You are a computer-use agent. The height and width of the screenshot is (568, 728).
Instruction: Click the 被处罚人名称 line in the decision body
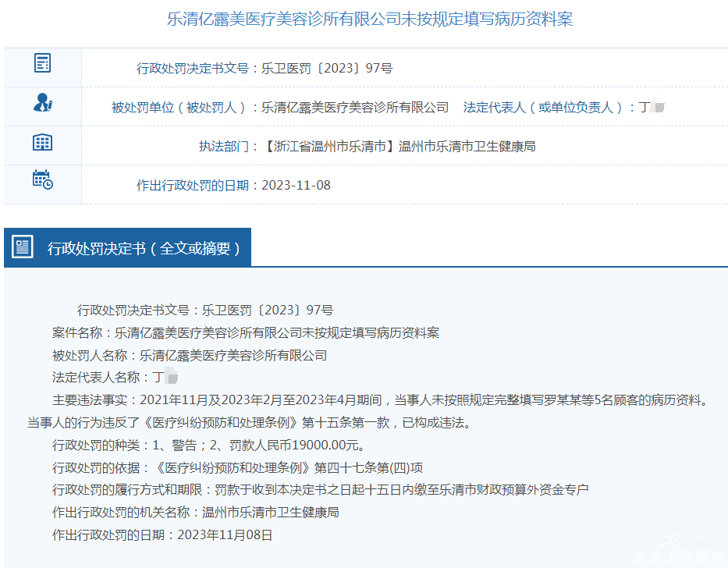(x=190, y=355)
